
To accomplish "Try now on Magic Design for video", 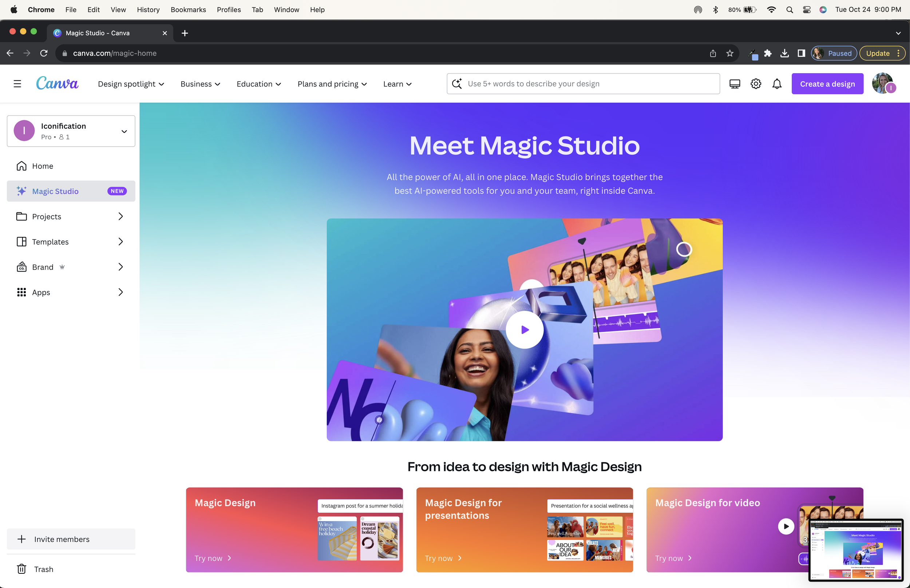I will pyautogui.click(x=673, y=558).
